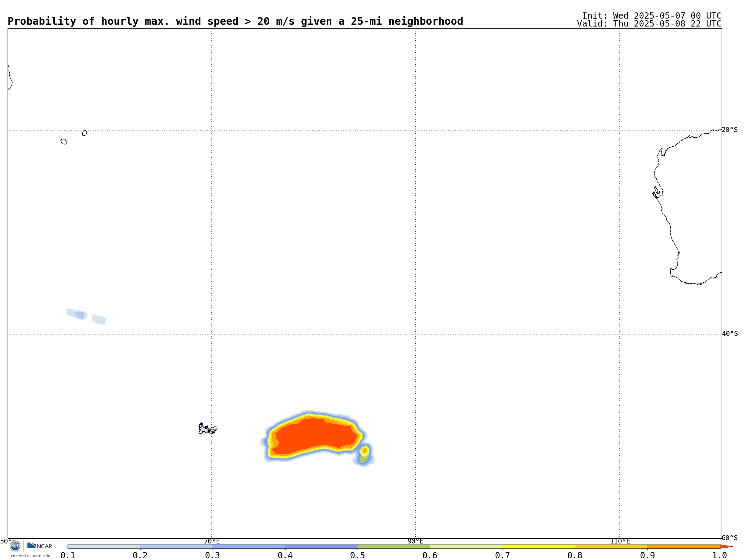Click the periwinkle 0.4–0.5 colorbar segment
This screenshot has height=560, width=744.
click(x=321, y=547)
